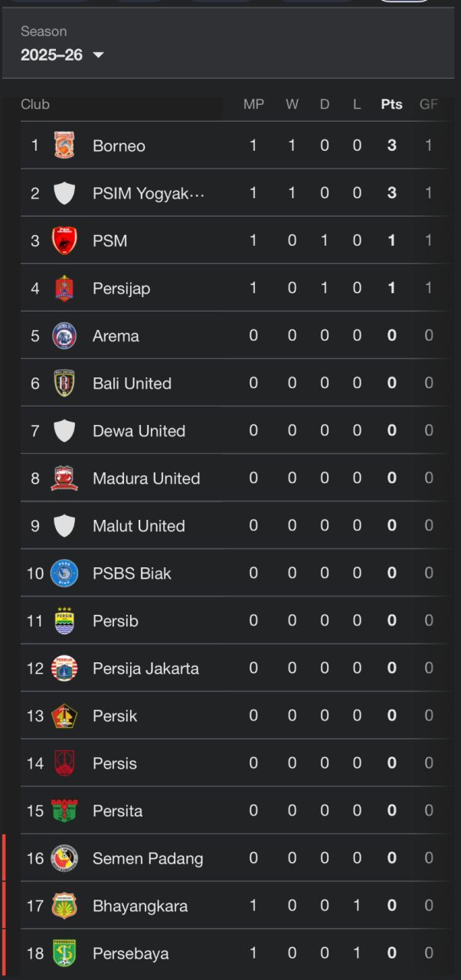Select the Semen Padang club name
The height and width of the screenshot is (980, 461).
(x=148, y=858)
